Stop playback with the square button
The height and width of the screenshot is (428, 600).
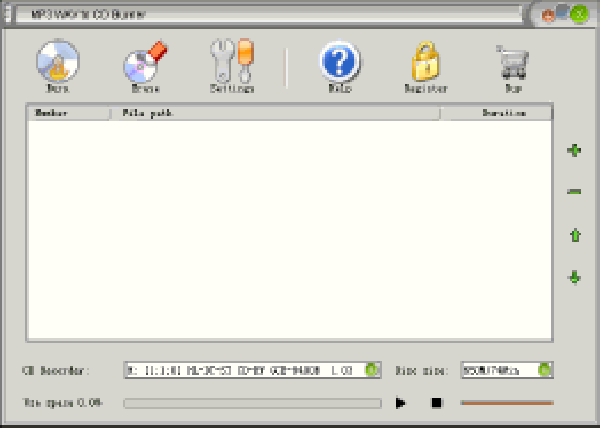(436, 403)
